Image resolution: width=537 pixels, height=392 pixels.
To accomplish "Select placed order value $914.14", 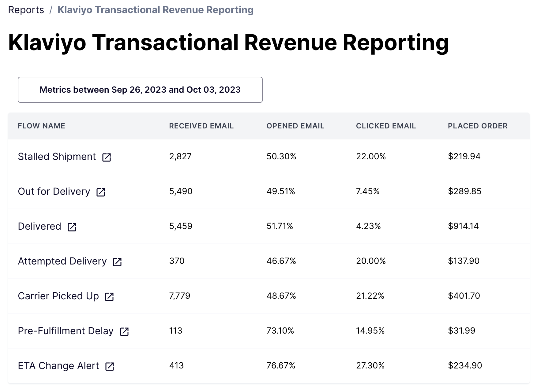I will pyautogui.click(x=463, y=226).
